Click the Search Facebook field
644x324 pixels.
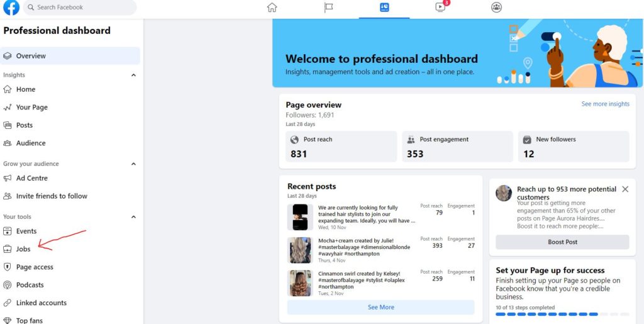80,8
